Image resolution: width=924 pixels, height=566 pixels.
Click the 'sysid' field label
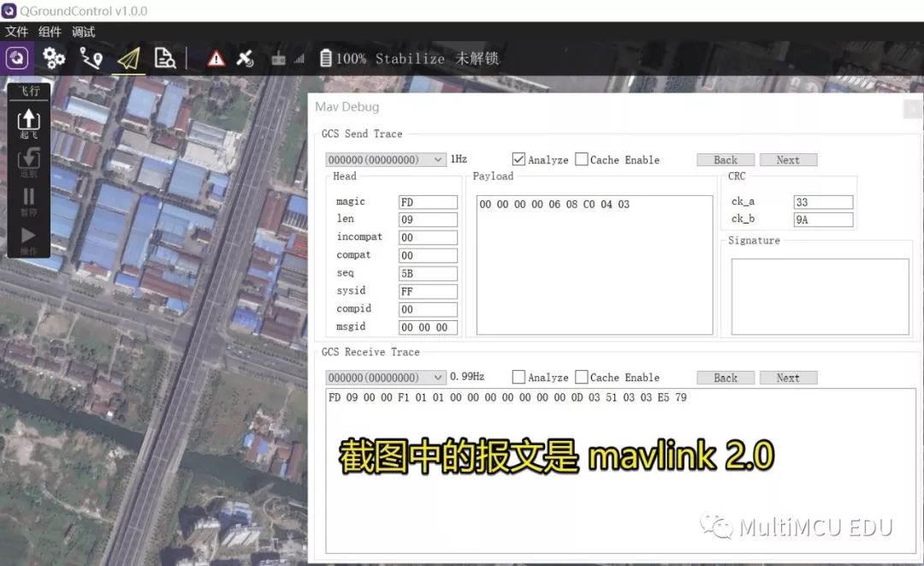tap(351, 290)
